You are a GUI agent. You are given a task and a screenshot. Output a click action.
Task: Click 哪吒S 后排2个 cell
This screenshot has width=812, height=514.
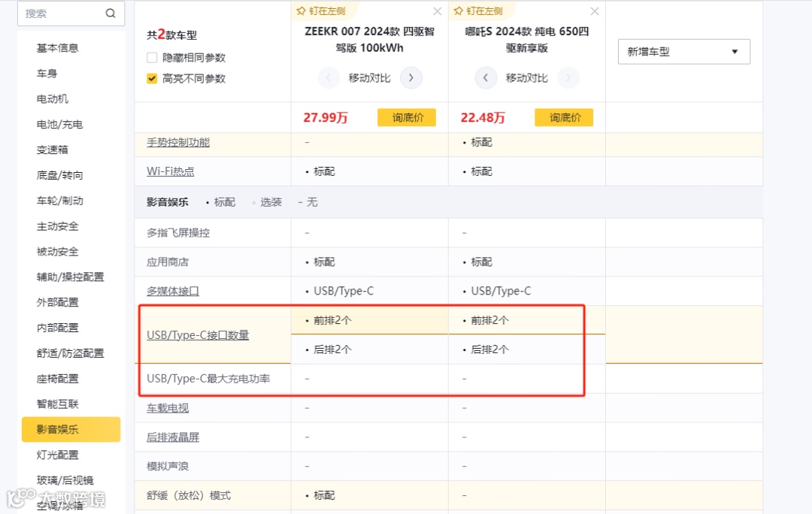tap(526, 349)
